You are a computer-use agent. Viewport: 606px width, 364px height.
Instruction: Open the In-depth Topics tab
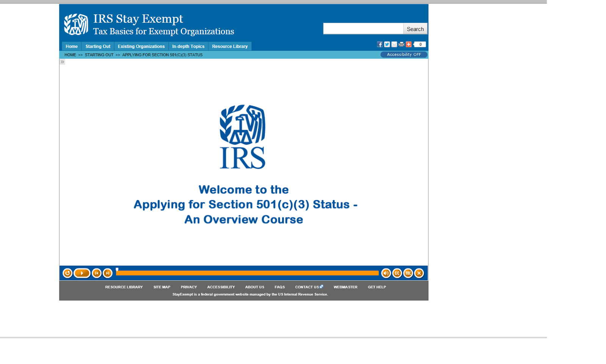188,46
